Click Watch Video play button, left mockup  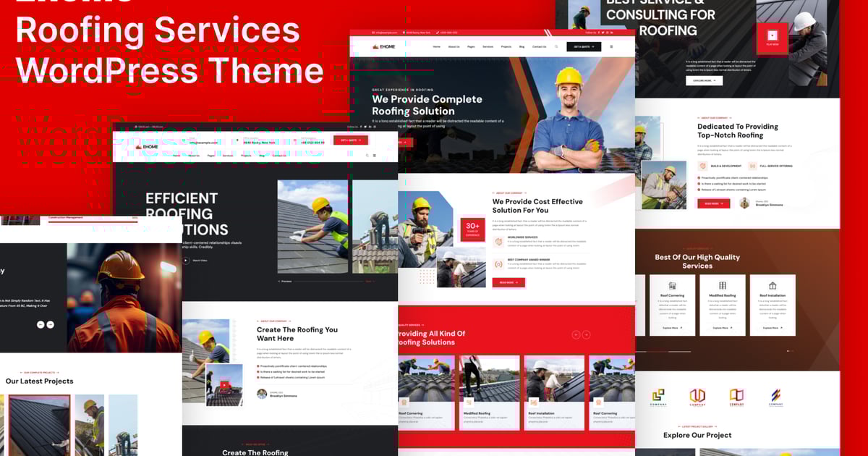click(x=186, y=260)
